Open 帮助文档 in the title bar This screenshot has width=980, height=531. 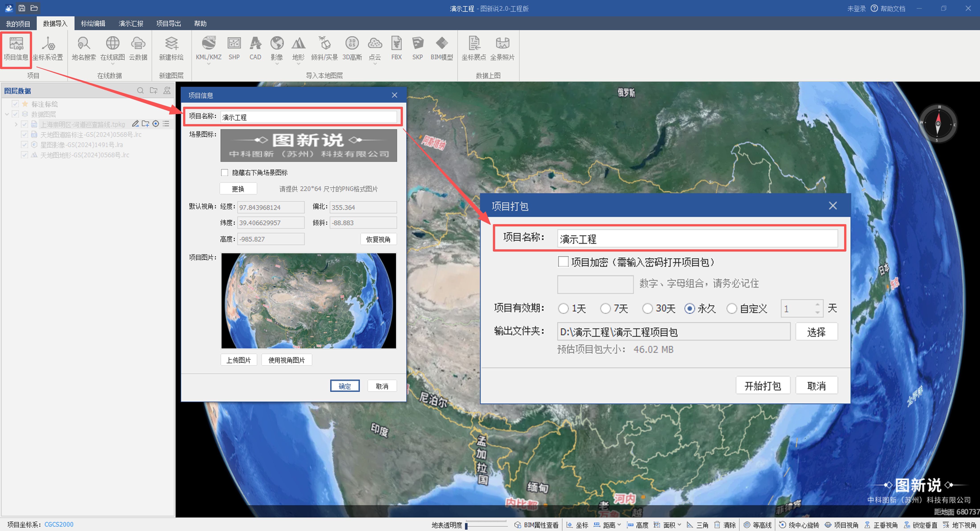click(888, 8)
